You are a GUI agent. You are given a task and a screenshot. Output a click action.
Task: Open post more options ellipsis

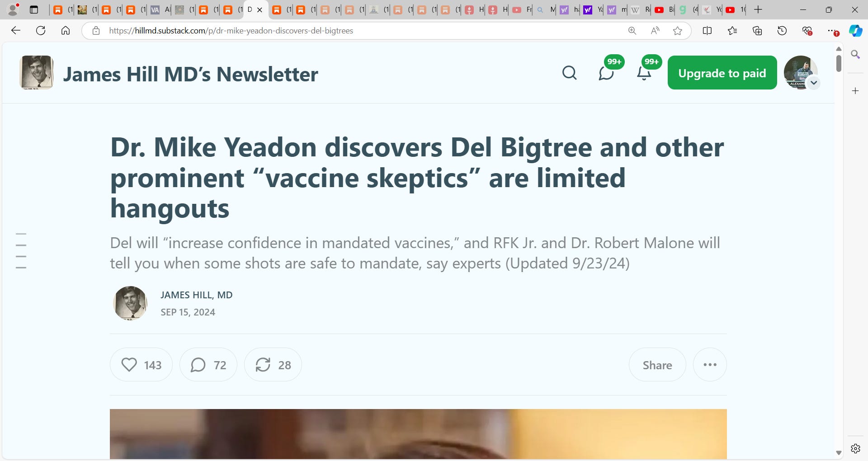point(710,365)
